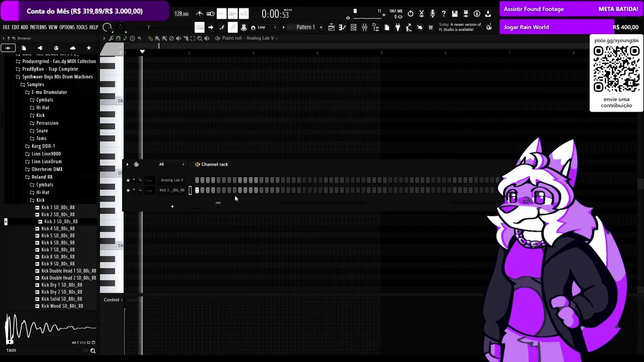Click the shopping cart content library icon
This screenshot has width=644, height=362.
click(431, 27)
